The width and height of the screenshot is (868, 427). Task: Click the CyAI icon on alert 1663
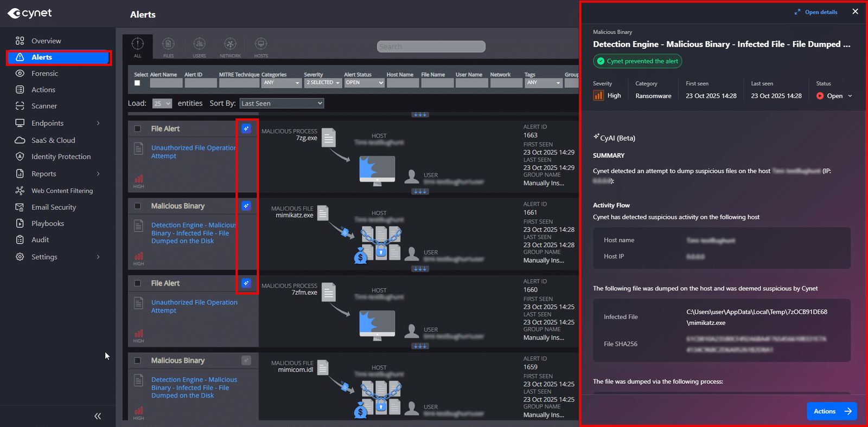pyautogui.click(x=246, y=128)
